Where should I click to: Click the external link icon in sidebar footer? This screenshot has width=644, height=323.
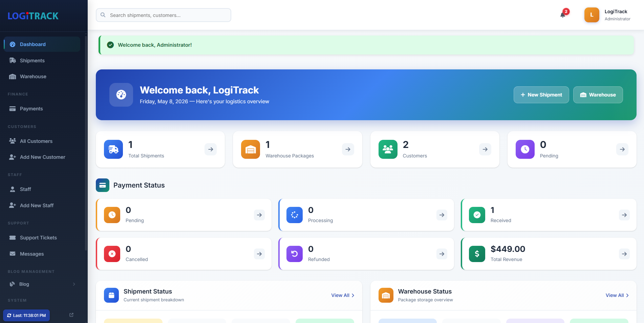(71, 315)
